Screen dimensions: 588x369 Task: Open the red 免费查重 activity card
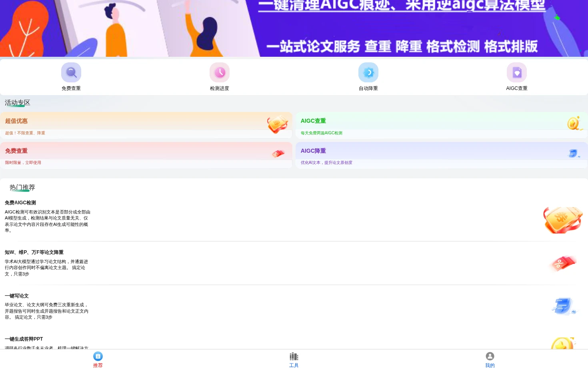[x=146, y=155]
